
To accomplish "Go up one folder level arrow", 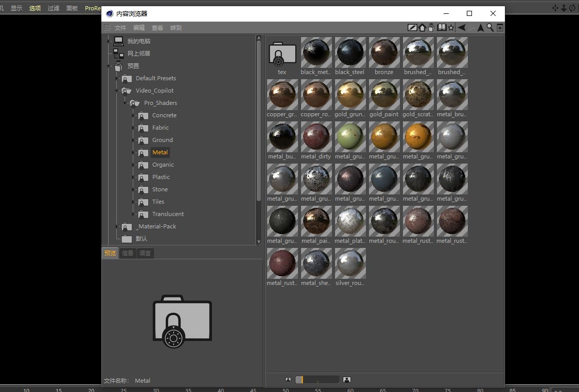I will pos(480,28).
